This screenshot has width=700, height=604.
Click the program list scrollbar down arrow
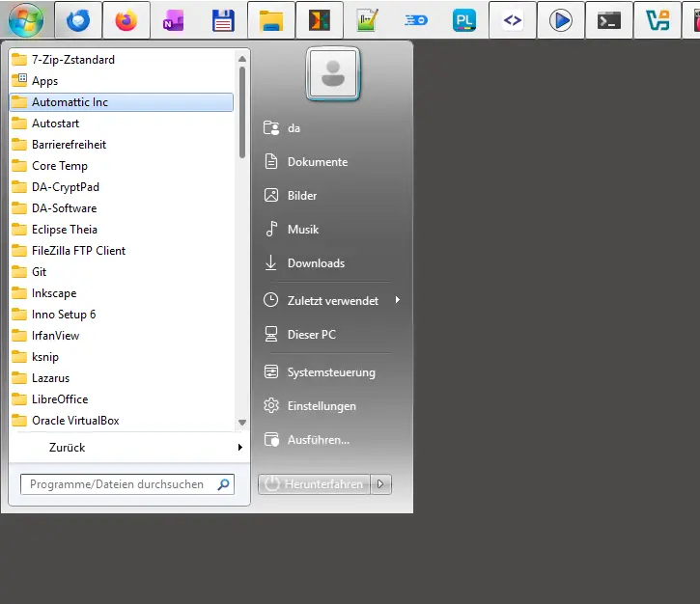point(242,423)
